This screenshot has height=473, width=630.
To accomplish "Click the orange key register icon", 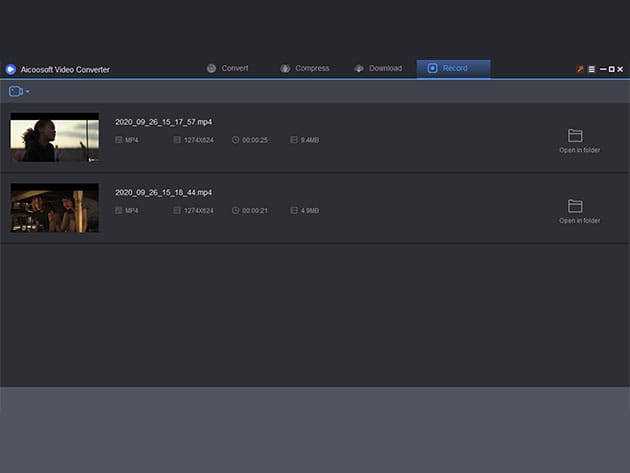I will point(579,69).
